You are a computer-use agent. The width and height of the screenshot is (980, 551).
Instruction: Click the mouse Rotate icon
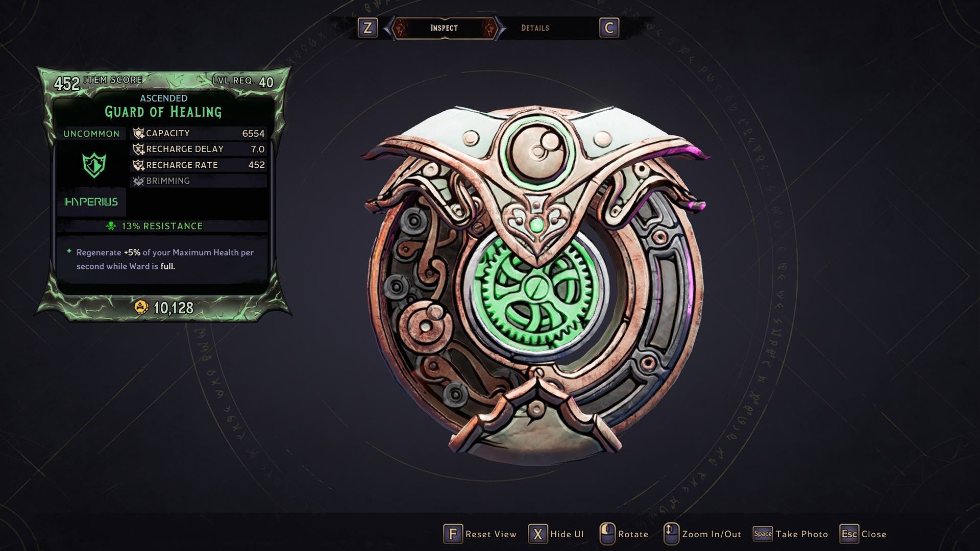coord(607,534)
